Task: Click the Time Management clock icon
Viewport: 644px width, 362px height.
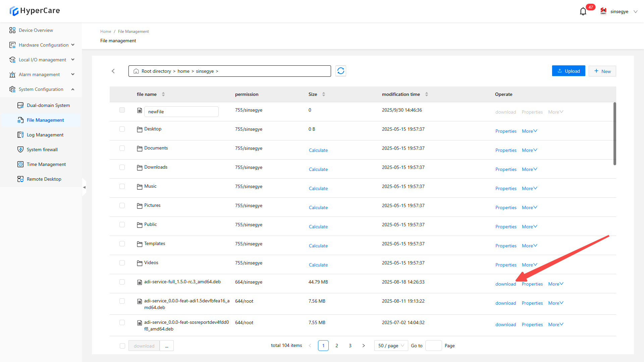Action: click(x=20, y=164)
